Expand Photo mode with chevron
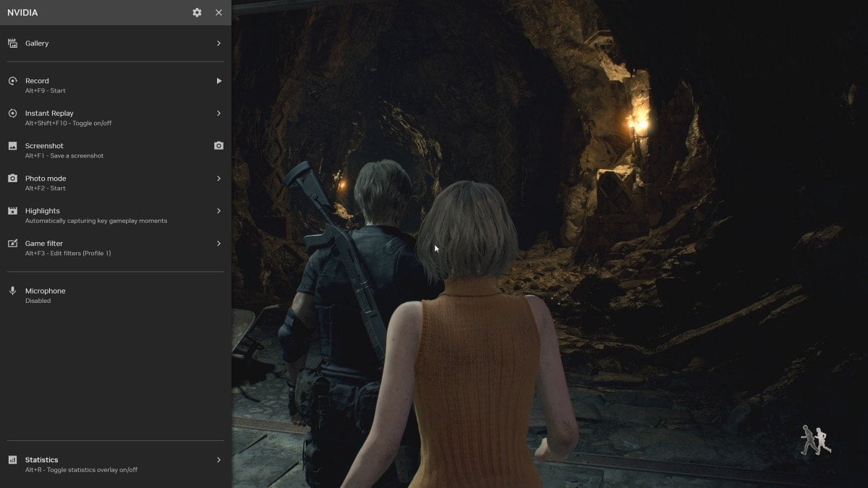Viewport: 868px width, 488px height. coord(218,179)
